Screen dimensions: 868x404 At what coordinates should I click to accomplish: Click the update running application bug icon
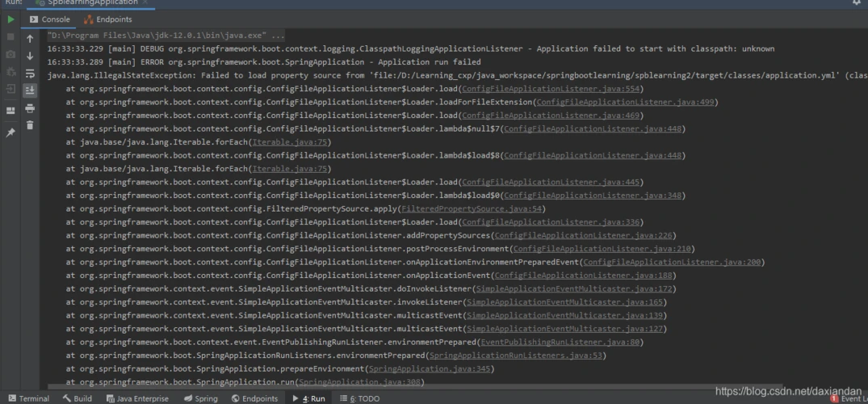pyautogui.click(x=10, y=72)
